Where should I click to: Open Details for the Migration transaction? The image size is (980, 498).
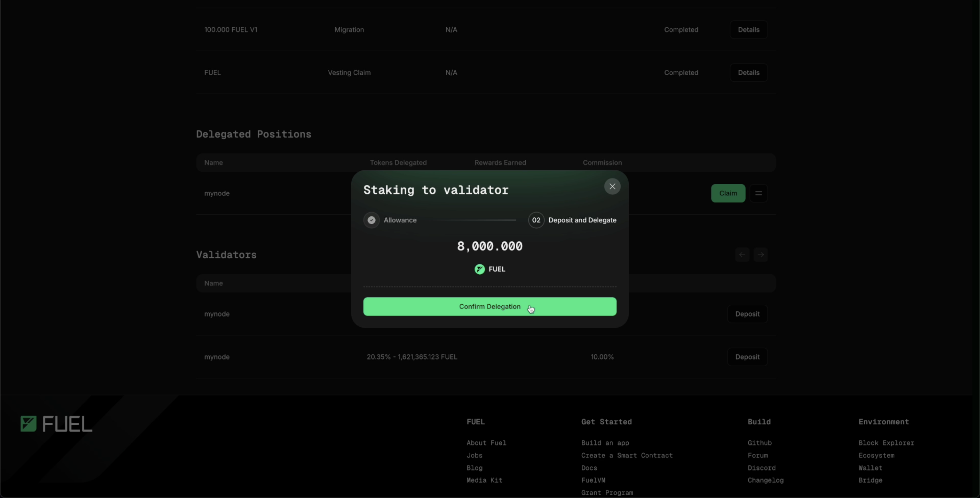click(x=748, y=30)
